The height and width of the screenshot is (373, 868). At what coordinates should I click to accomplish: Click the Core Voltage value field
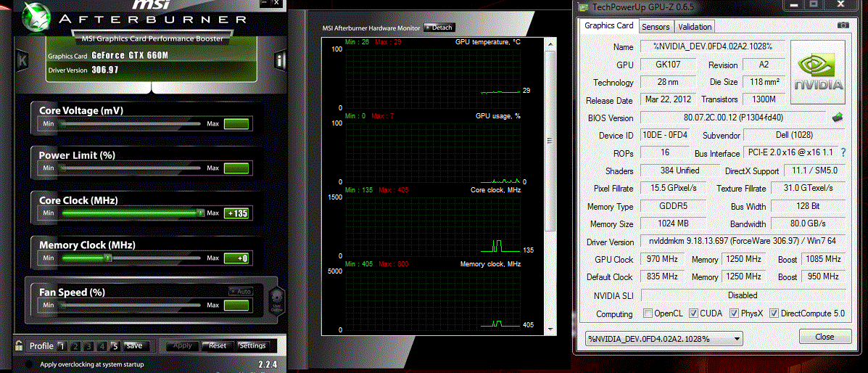236,123
